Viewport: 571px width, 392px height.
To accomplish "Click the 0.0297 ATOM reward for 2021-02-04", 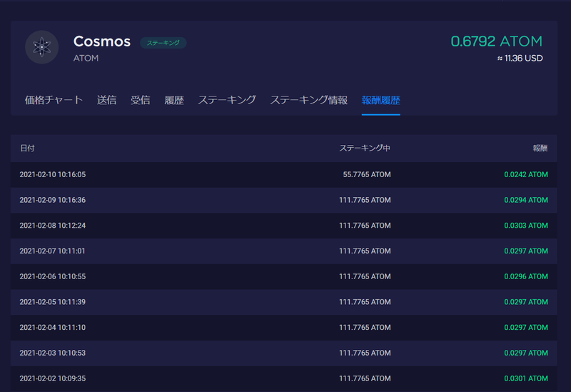I will (x=526, y=328).
